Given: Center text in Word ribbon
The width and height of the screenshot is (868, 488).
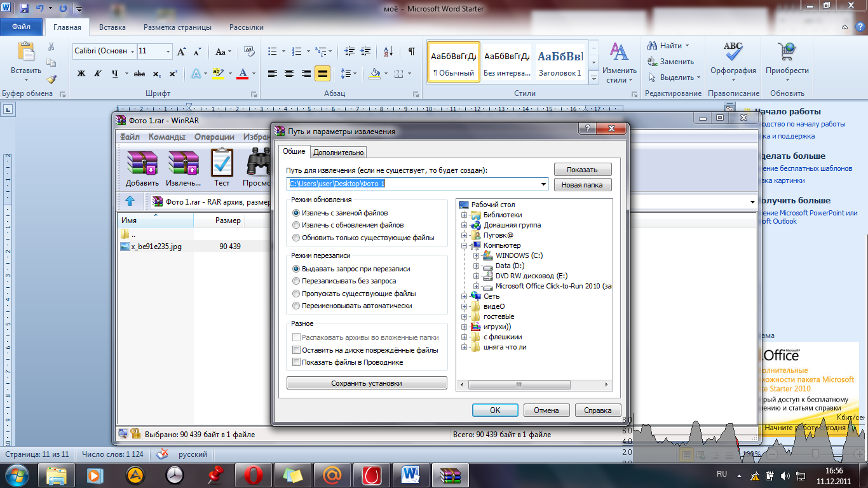Looking at the screenshot, I should (x=289, y=74).
